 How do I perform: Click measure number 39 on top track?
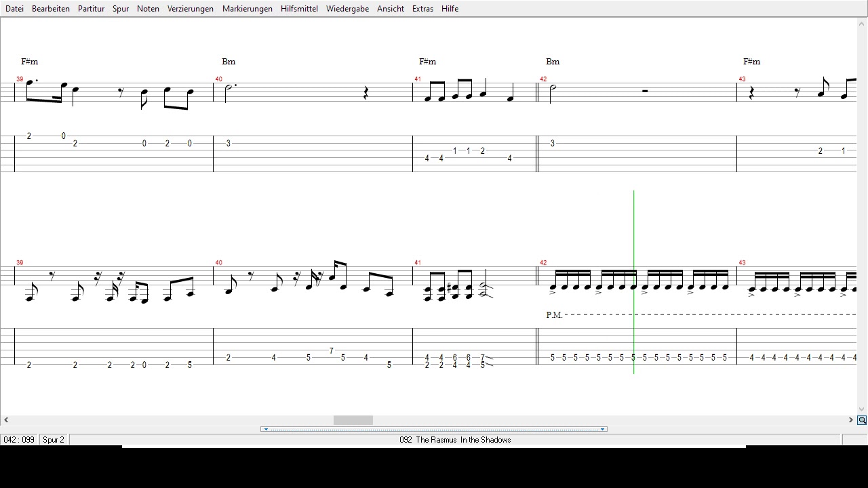click(20, 79)
